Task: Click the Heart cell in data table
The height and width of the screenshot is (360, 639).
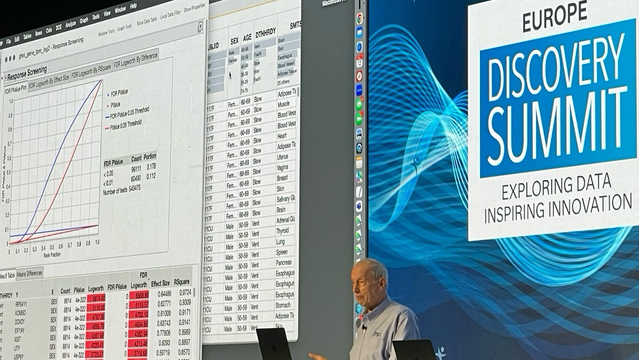Action: 282,135
